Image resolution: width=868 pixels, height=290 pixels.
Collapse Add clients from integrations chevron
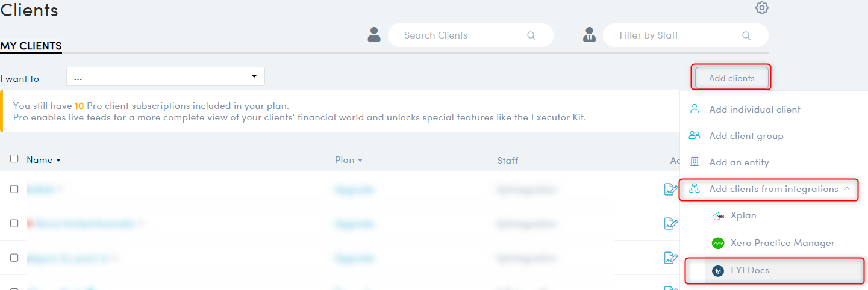847,189
